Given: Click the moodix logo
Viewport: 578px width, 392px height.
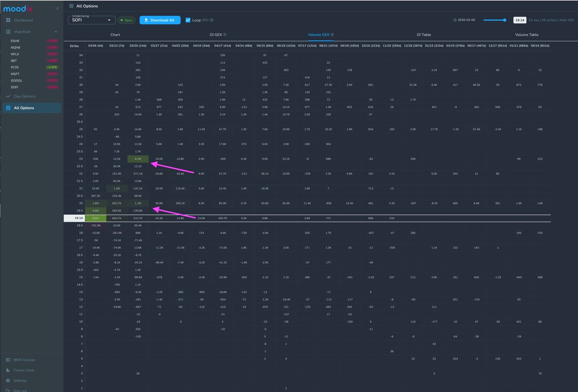Looking at the screenshot, I should 18,8.
